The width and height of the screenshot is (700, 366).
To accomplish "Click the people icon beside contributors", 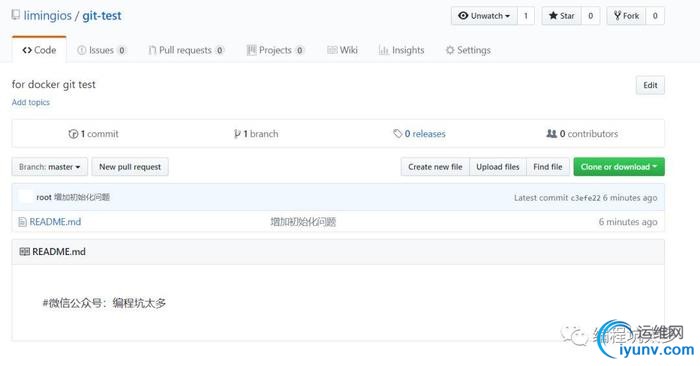I will 552,133.
